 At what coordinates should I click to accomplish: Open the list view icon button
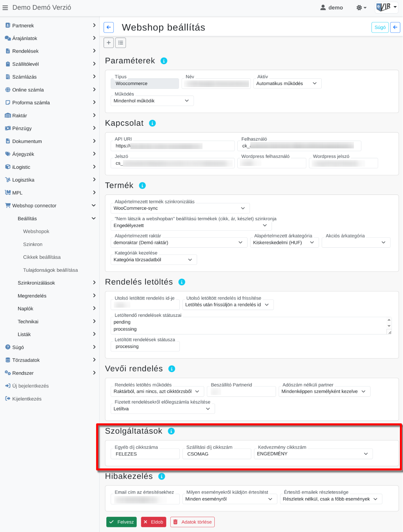click(x=121, y=43)
